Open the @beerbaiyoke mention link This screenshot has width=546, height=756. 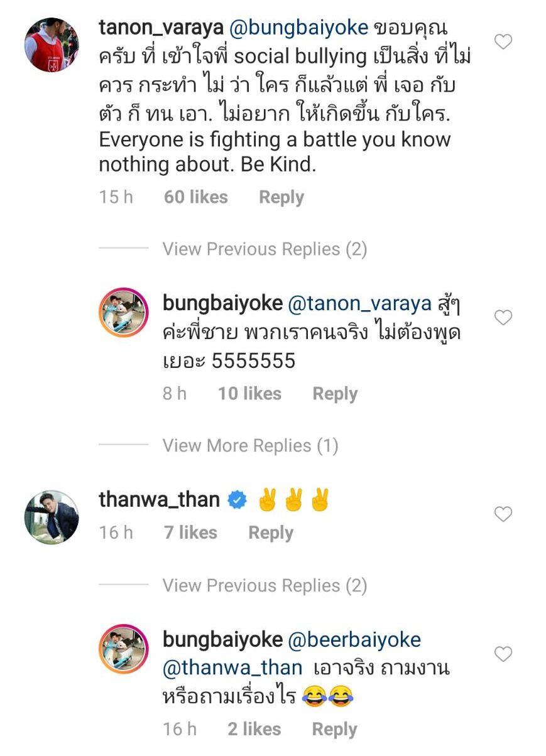coord(354,640)
